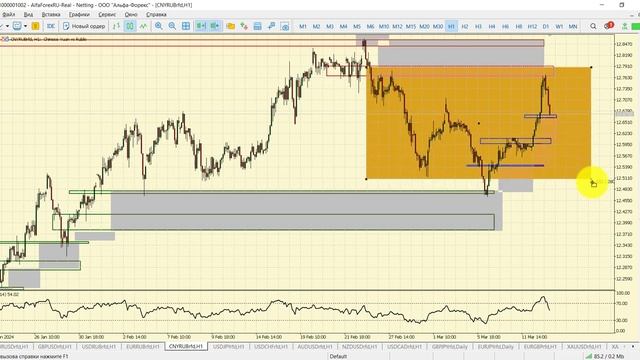Screen dimensions: 640x360
Task: Switch to the GBPUSDrfd,H1 chart tab
Action: [x=55, y=347]
